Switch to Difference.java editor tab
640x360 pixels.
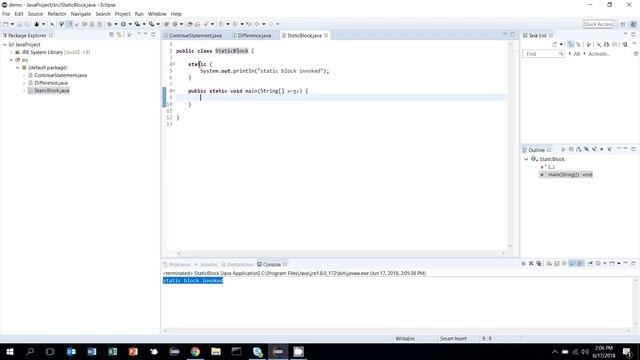point(251,36)
